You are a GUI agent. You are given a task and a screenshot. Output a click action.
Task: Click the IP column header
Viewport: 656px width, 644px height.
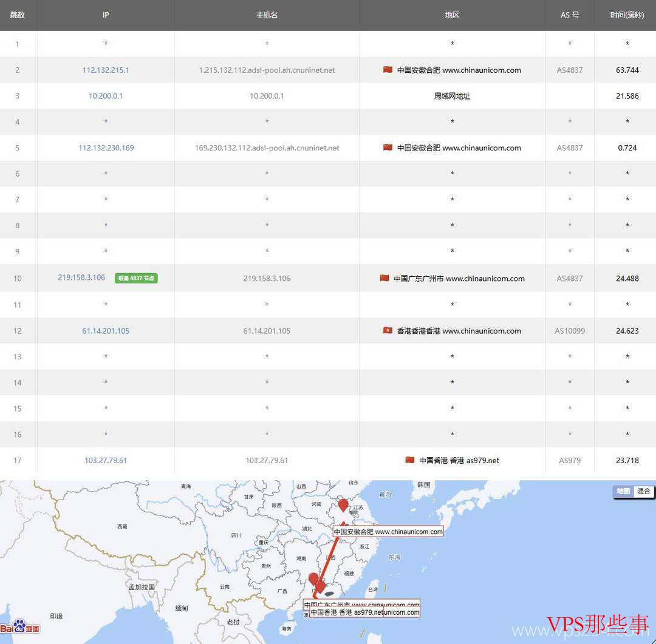point(106,15)
